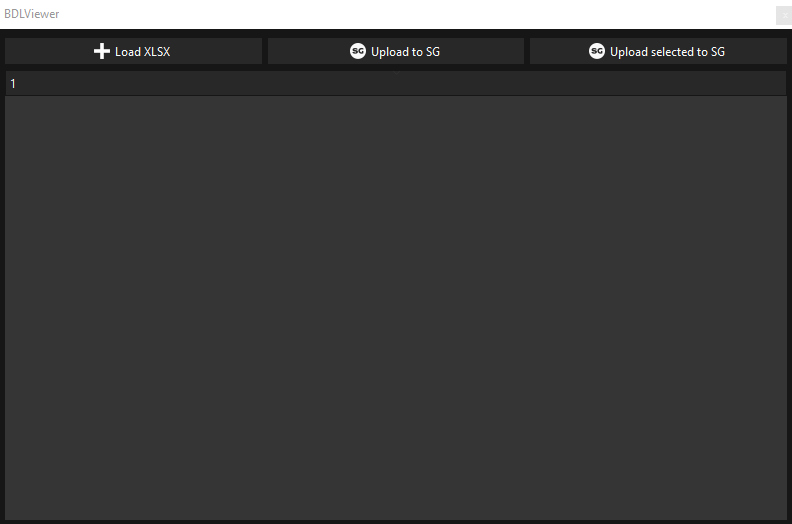
Task: Open an XLSX file using the plus icon
Action: pos(101,51)
